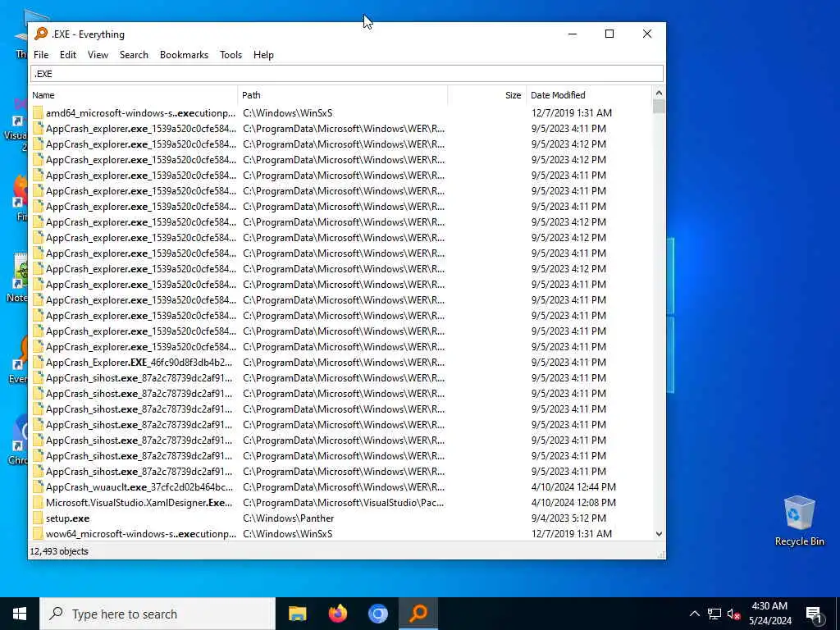840x630 pixels.
Task: Sort results by Name column header
Action: pos(133,95)
